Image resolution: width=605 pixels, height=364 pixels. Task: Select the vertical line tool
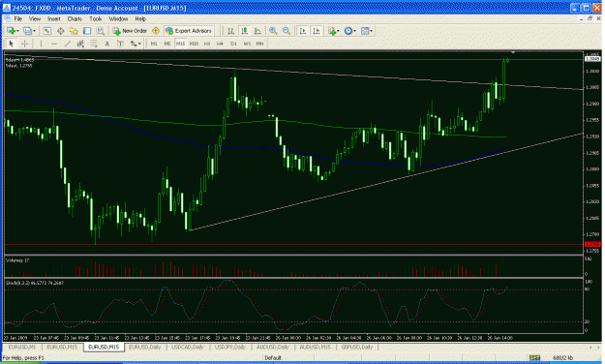click(41, 44)
